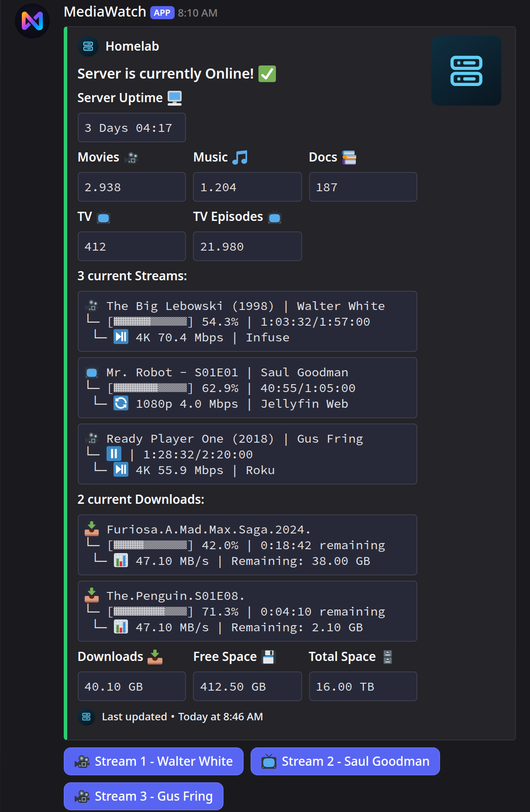Select the Ready Player One (2018) title text
530x812 pixels.
coord(190,439)
